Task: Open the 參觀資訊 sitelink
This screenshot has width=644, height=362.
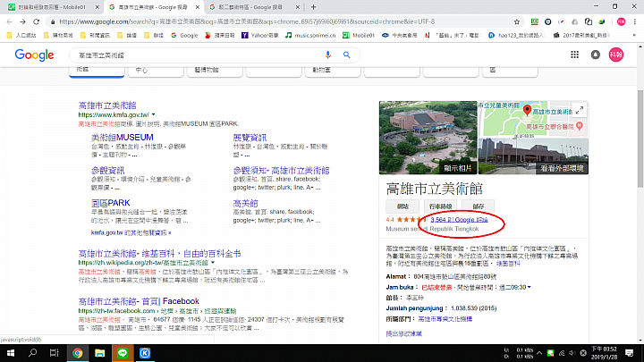Action: [x=107, y=171]
